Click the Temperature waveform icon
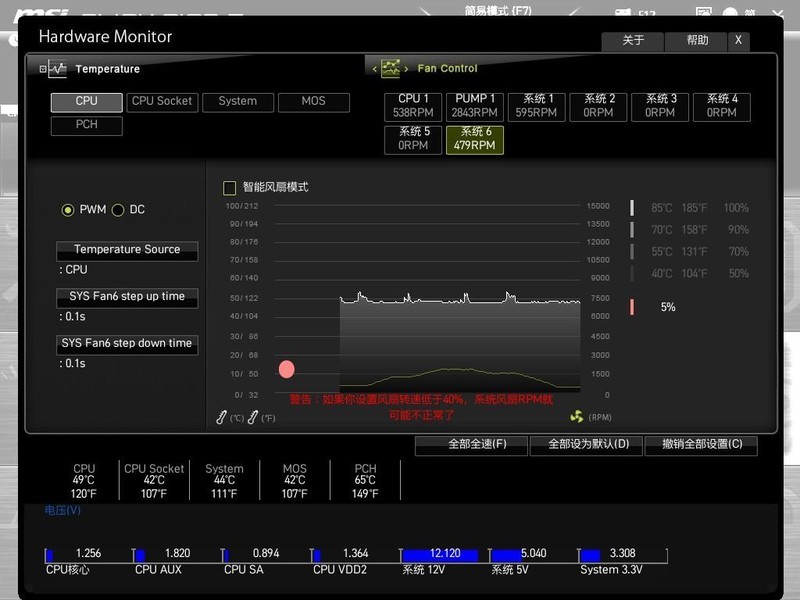This screenshot has width=800, height=600. point(55,69)
